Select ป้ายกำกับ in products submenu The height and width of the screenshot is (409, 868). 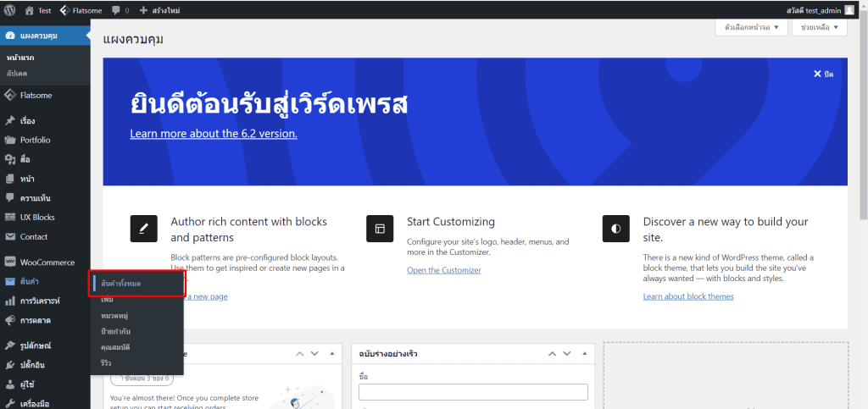click(115, 332)
